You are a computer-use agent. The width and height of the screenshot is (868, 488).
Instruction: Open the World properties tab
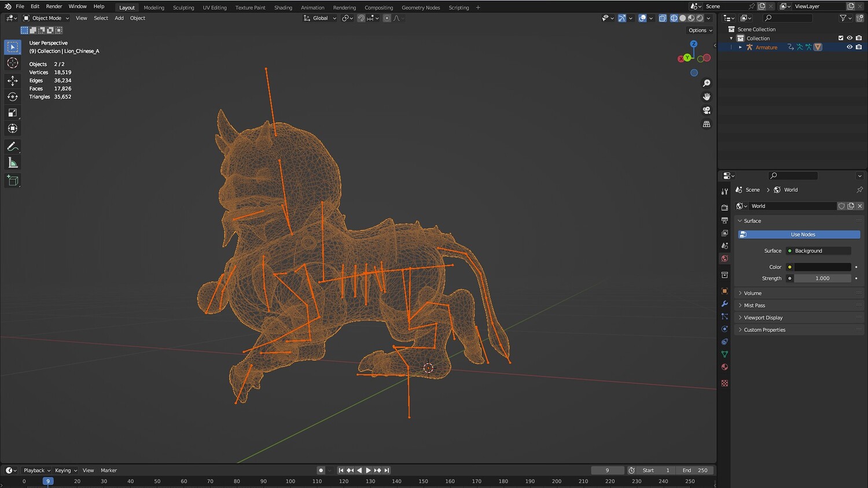[724, 258]
